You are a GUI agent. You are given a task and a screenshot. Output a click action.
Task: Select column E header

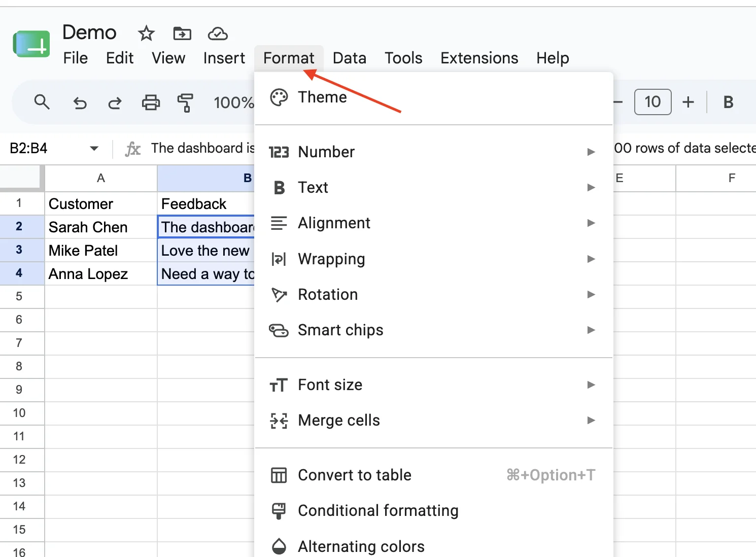point(644,178)
